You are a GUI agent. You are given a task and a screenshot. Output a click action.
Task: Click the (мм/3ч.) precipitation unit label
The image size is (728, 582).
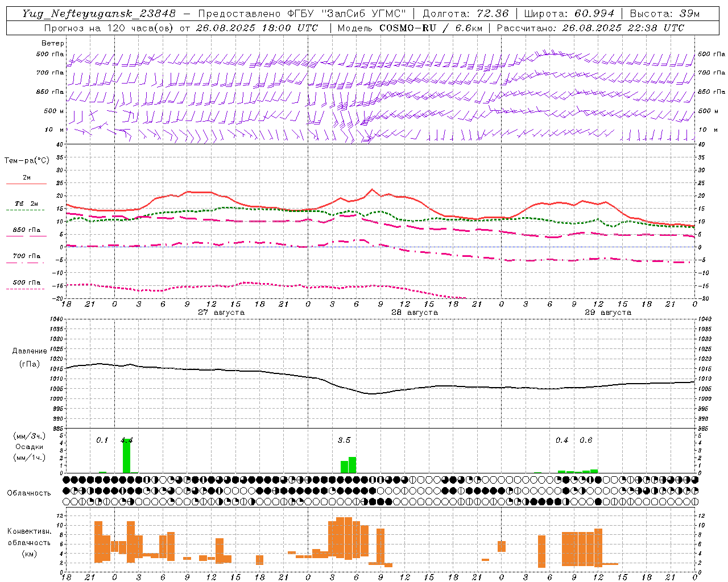29,436
